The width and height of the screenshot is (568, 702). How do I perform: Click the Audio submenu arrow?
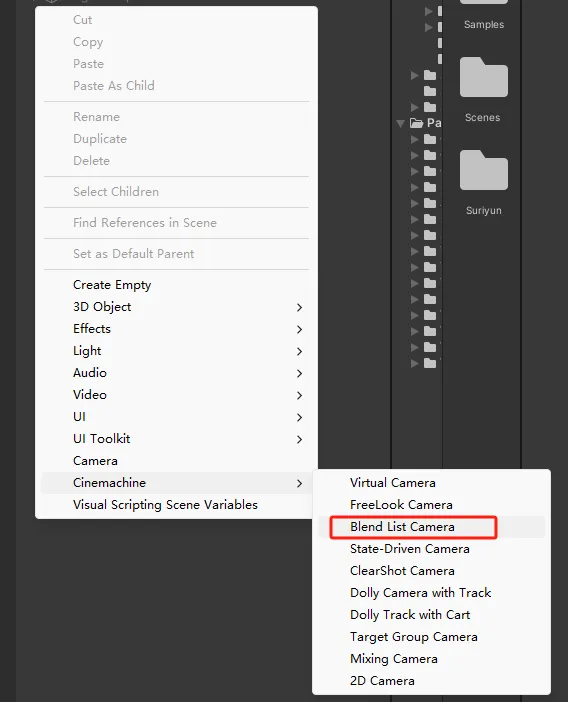[299, 373]
